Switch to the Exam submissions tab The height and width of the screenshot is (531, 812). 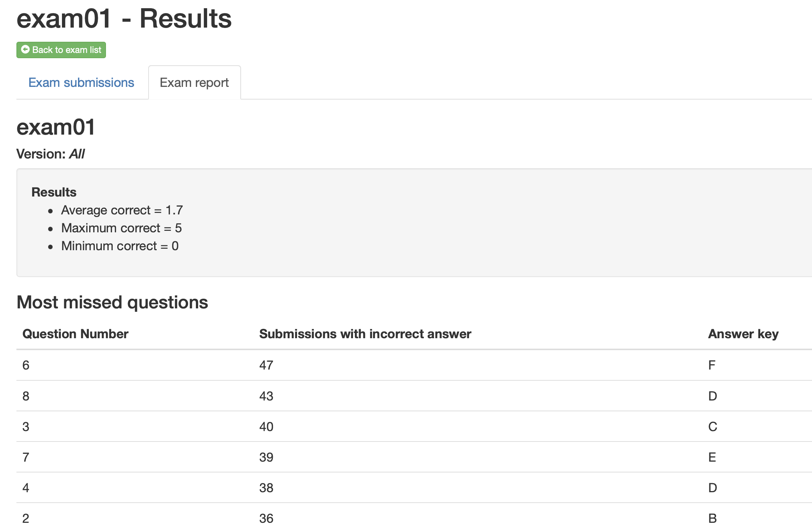click(81, 82)
